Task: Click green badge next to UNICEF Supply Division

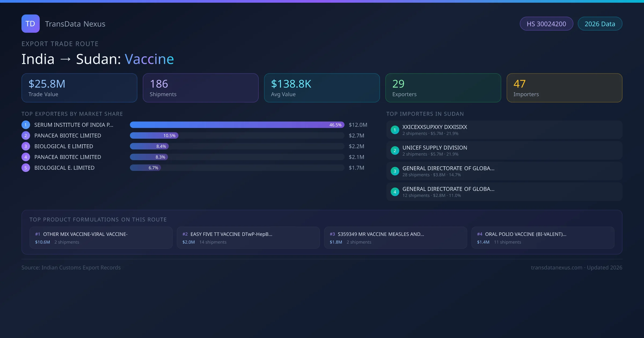Action: [395, 150]
